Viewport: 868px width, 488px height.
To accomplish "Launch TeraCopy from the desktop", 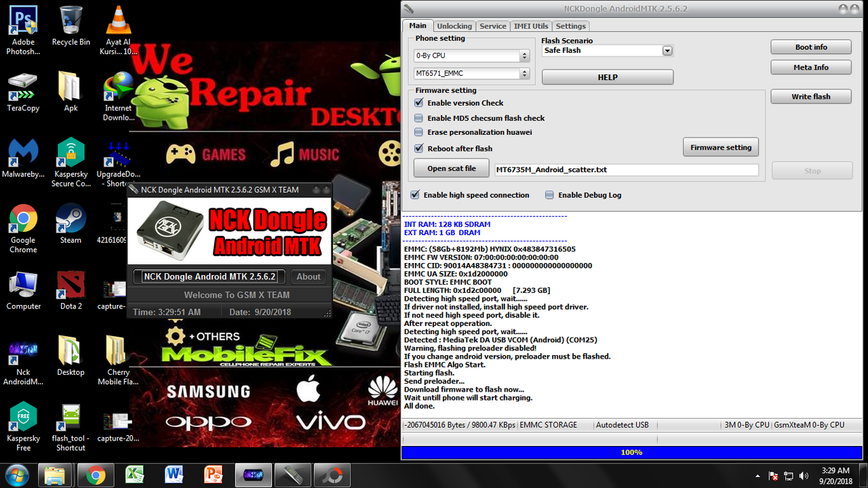I will tap(23, 92).
